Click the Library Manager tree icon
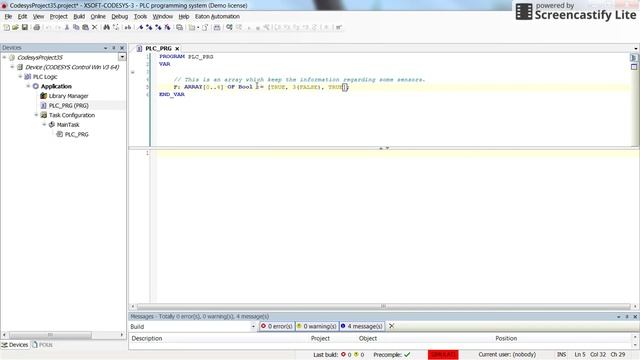640x360 pixels. coord(44,96)
